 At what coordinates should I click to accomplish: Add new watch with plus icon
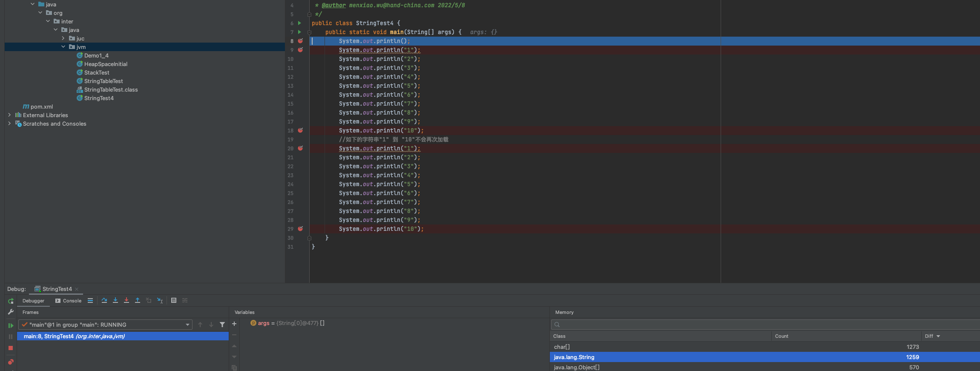click(234, 324)
